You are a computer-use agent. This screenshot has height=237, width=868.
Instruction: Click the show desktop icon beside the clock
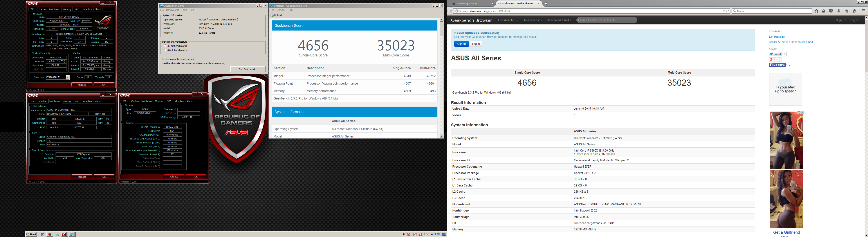coord(444,234)
